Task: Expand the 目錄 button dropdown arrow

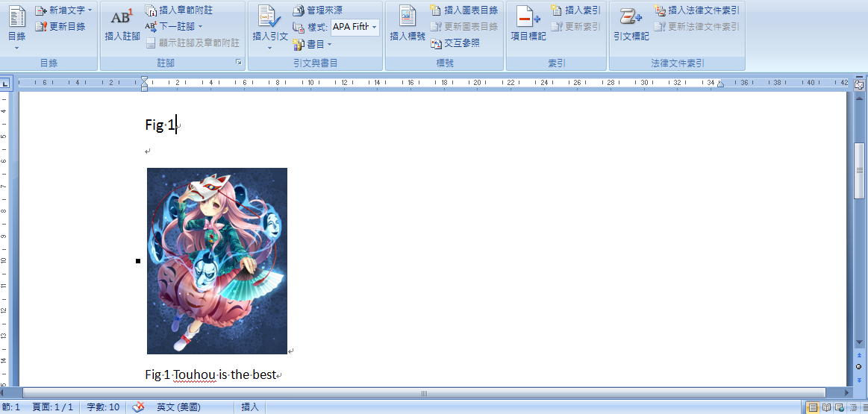Action: 17,48
